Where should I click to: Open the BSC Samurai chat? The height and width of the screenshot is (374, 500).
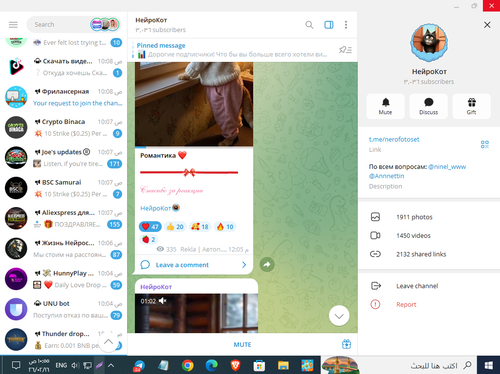pos(63,188)
